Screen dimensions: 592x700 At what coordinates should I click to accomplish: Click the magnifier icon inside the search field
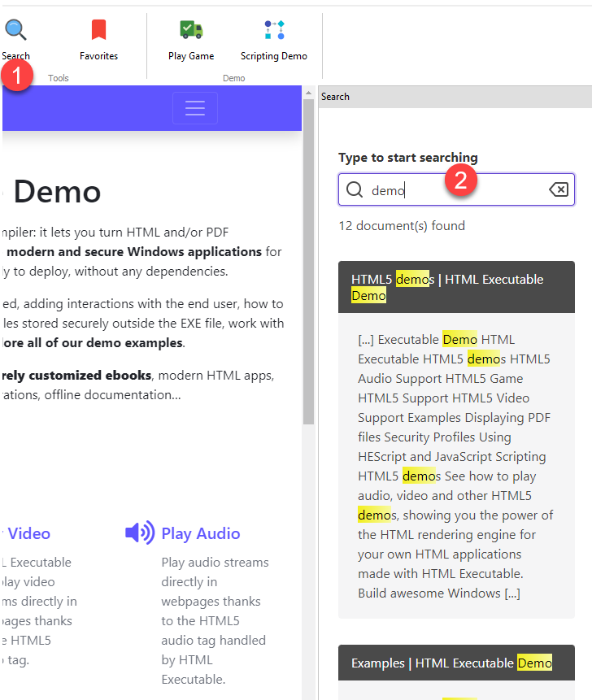click(x=355, y=189)
